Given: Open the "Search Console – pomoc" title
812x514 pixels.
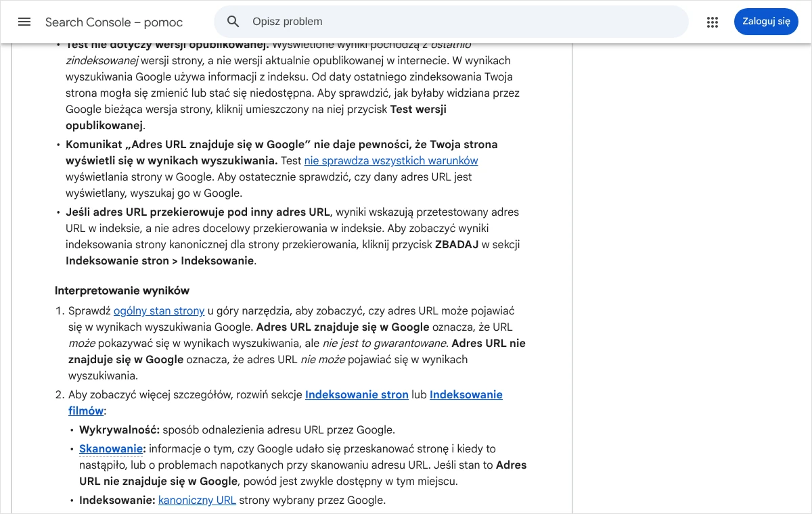Looking at the screenshot, I should 114,22.
